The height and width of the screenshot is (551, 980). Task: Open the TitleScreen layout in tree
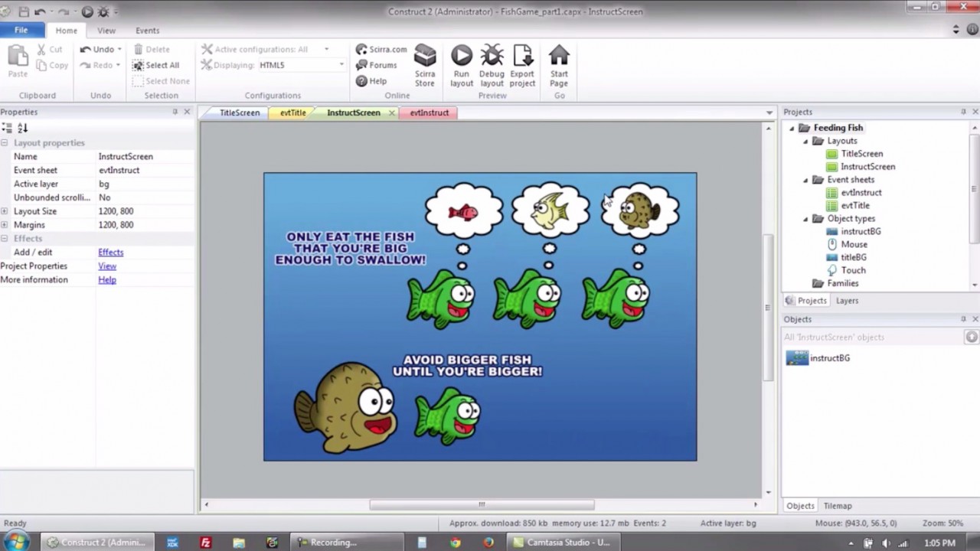pos(861,154)
